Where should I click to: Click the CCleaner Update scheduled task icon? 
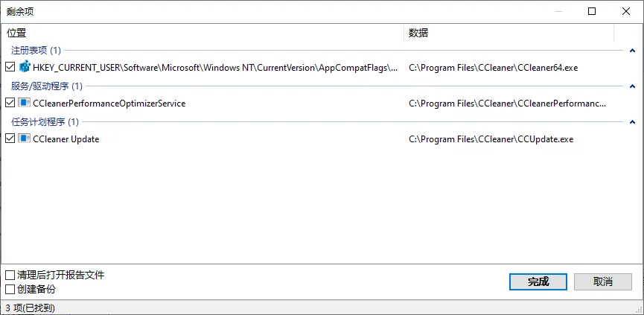tap(25, 139)
